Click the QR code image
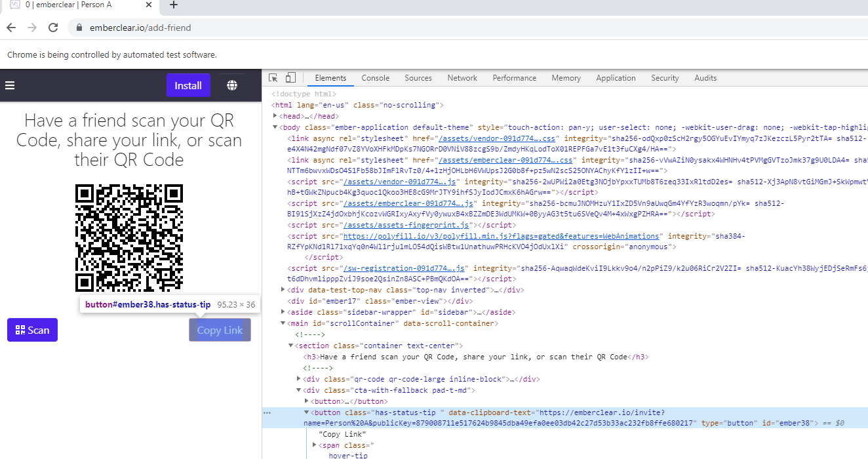Screen dimensions: 868x459 pyautogui.click(x=129, y=237)
